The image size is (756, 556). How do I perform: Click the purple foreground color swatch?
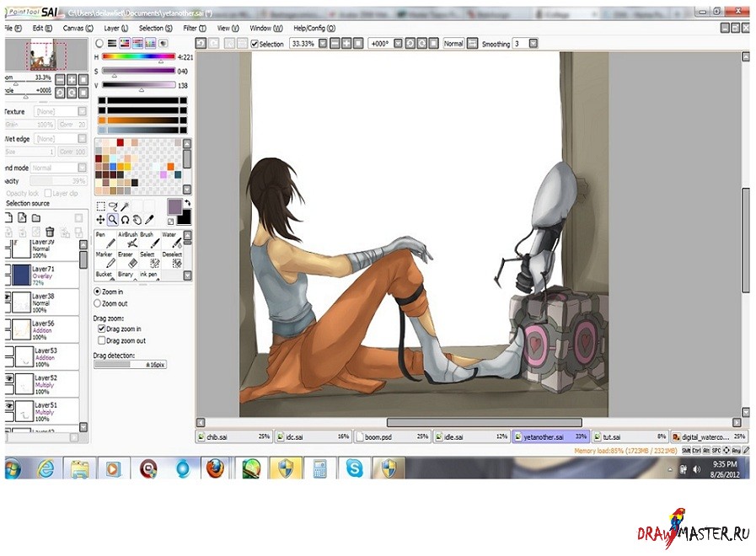tap(174, 206)
